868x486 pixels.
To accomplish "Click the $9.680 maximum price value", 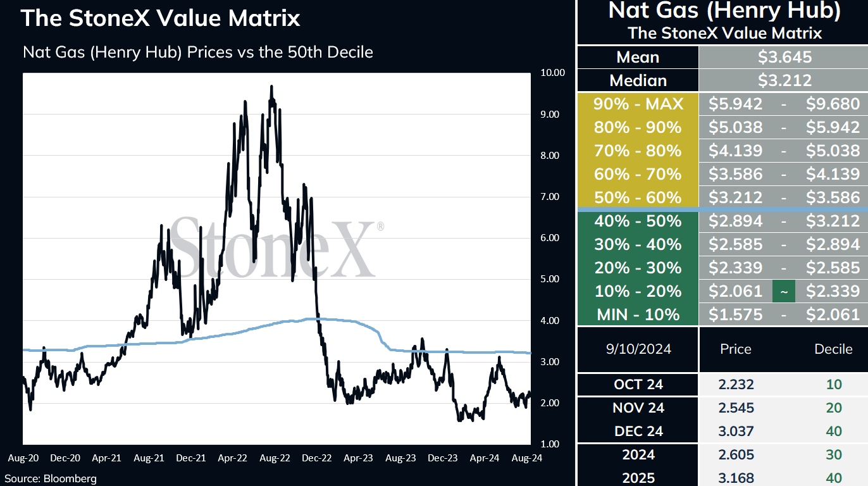I will (x=833, y=104).
